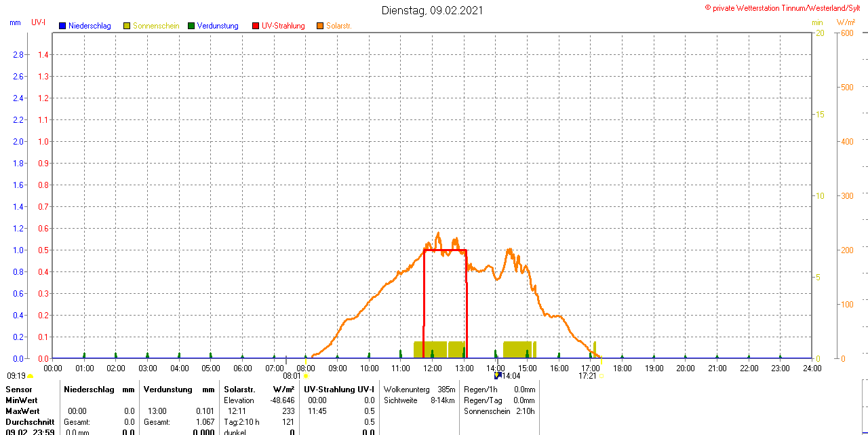Click the Solarstr. legend text
868x435 pixels.
point(339,26)
